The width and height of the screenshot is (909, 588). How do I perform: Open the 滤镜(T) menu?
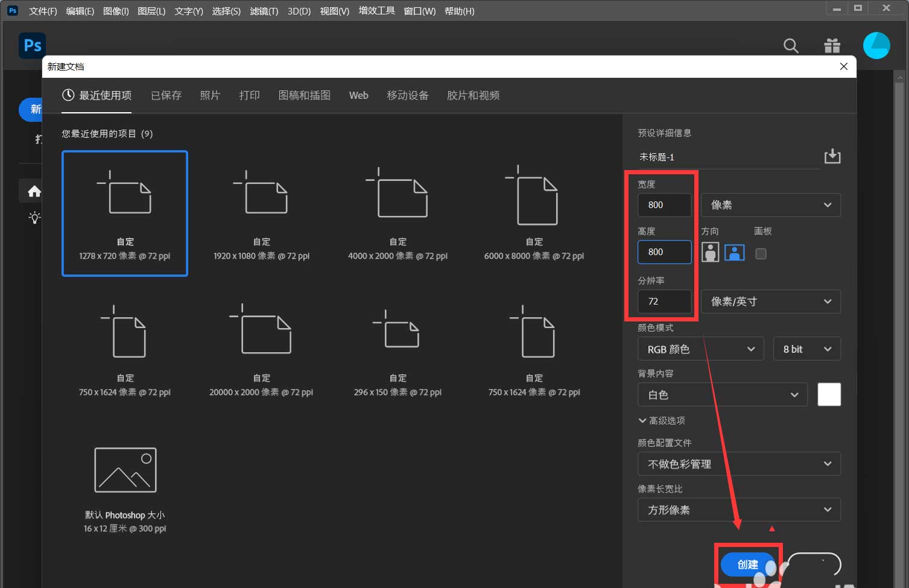pyautogui.click(x=264, y=11)
